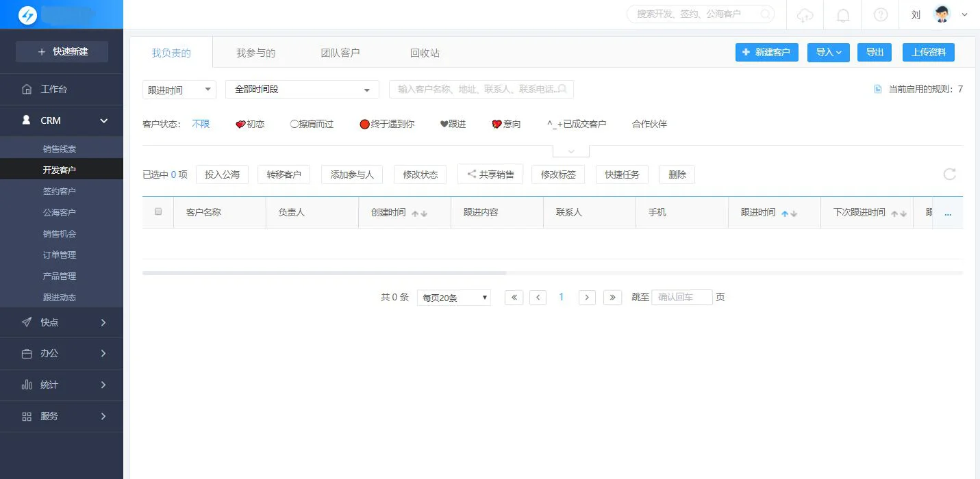Viewport: 980px width, 479px height.
Task: Open the notification bell icon
Action: (x=843, y=14)
